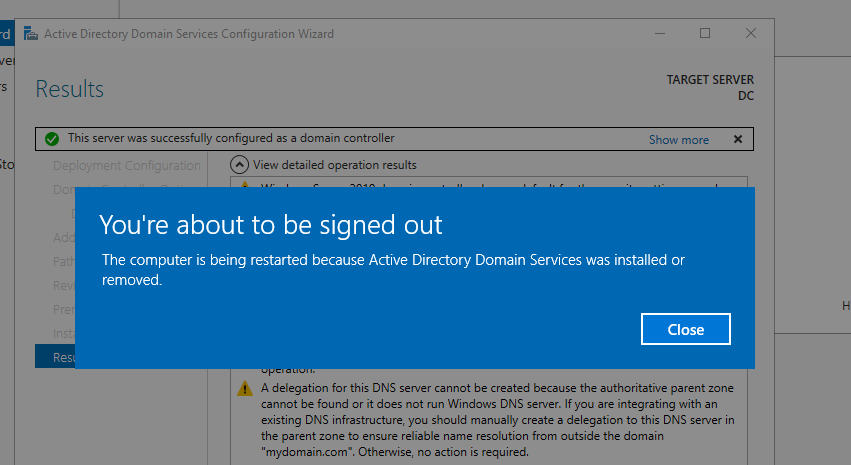Collapse View detailed operation results chevron

240,165
